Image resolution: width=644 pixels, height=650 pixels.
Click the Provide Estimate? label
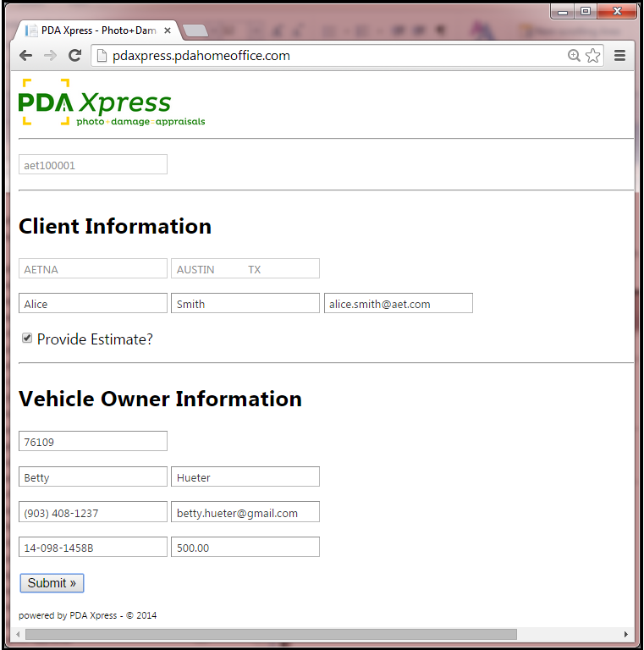tap(95, 339)
